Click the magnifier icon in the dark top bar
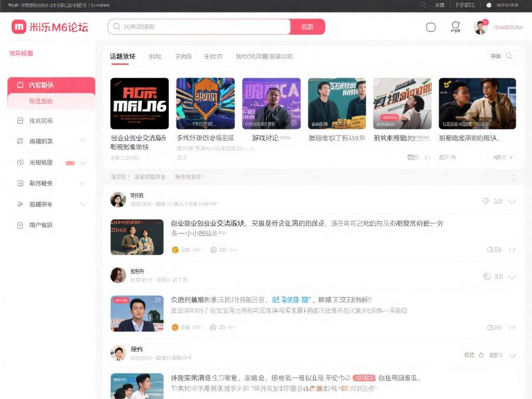The image size is (532, 399). point(422,6)
